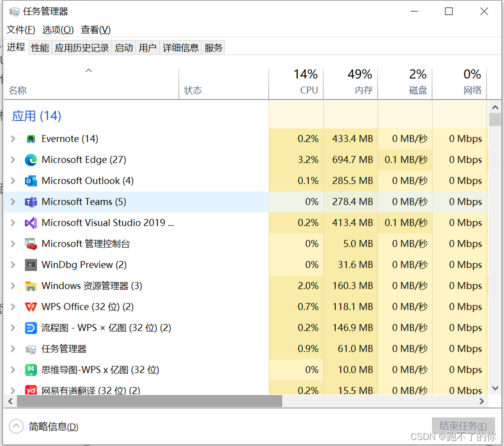
Task: Click the 网易有道翻译 icon
Action: pyautogui.click(x=31, y=389)
